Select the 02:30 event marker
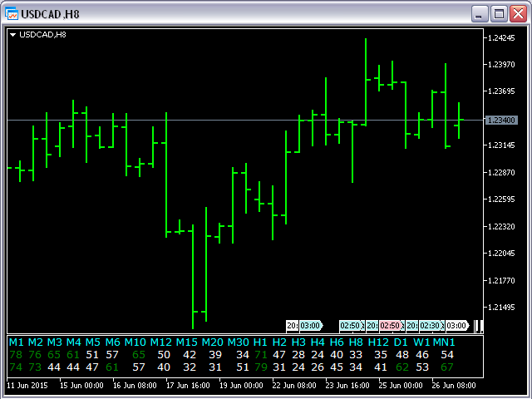 point(431,326)
